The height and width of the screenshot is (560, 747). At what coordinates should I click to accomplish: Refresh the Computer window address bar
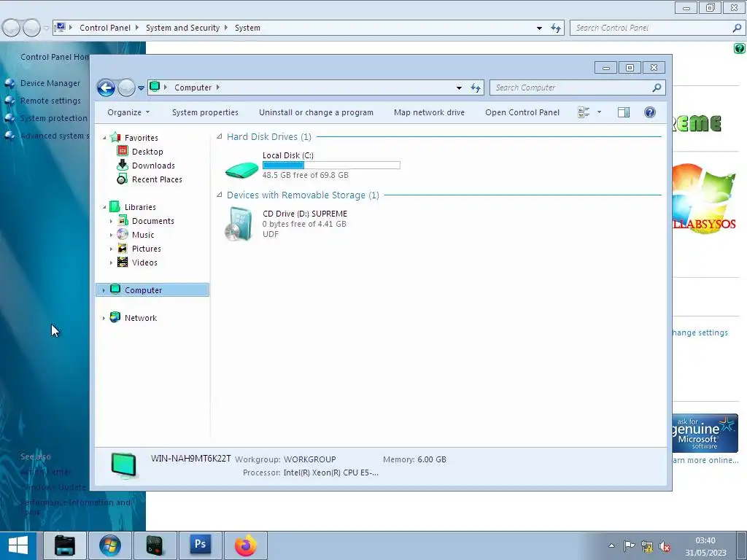coord(476,87)
